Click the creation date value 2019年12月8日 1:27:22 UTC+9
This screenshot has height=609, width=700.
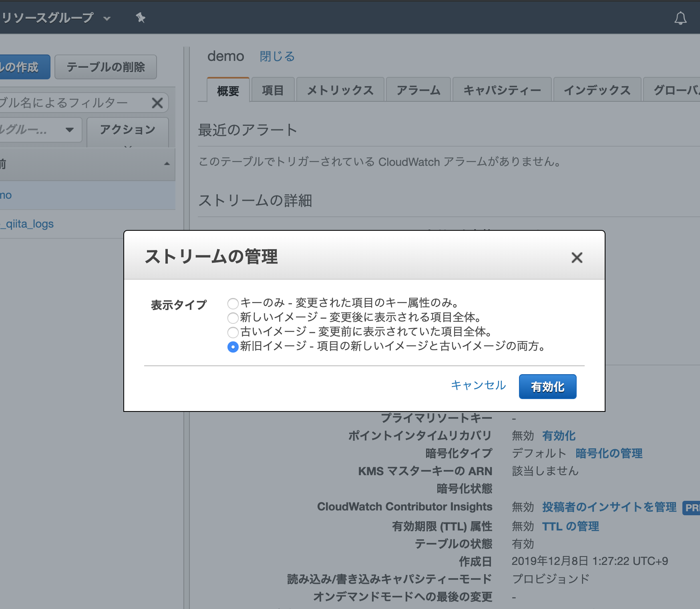(590, 561)
